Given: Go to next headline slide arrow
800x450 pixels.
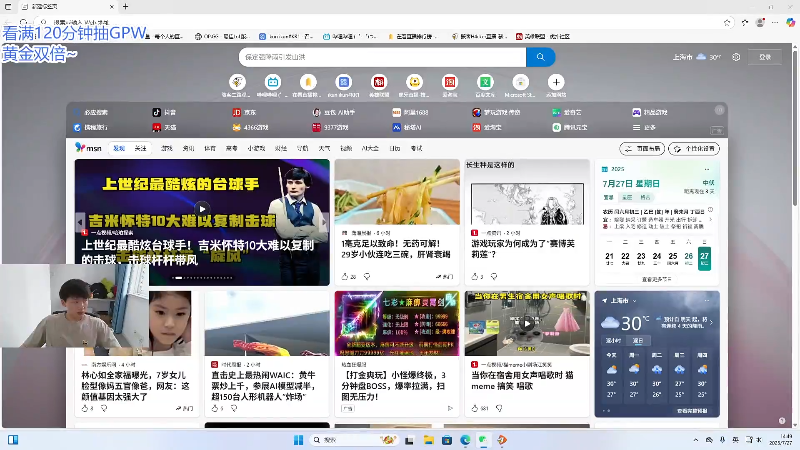Looking at the screenshot, I should click(x=324, y=222).
